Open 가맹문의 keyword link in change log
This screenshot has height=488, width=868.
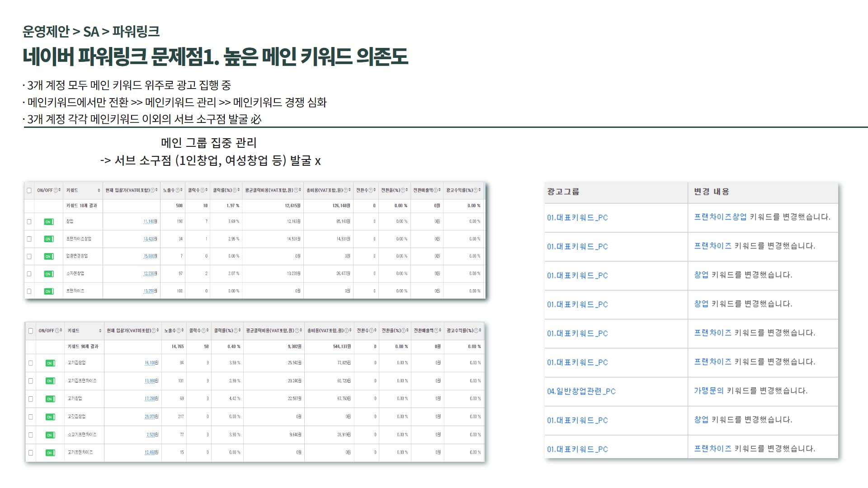(x=708, y=390)
